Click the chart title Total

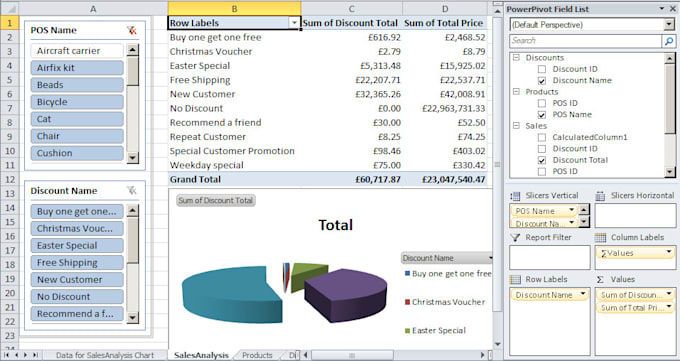(336, 225)
